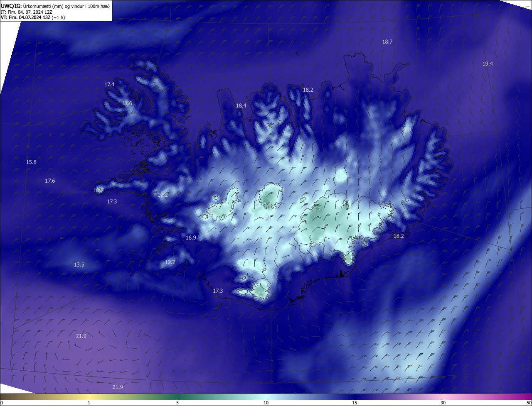Click the colorbar tick label 10
532x406 pixels.
266,403
